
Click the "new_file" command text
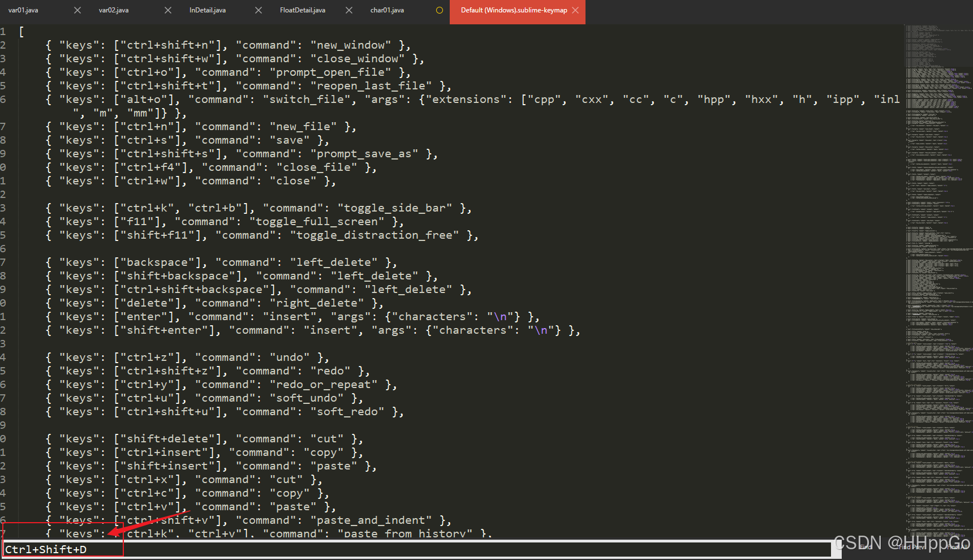point(303,127)
